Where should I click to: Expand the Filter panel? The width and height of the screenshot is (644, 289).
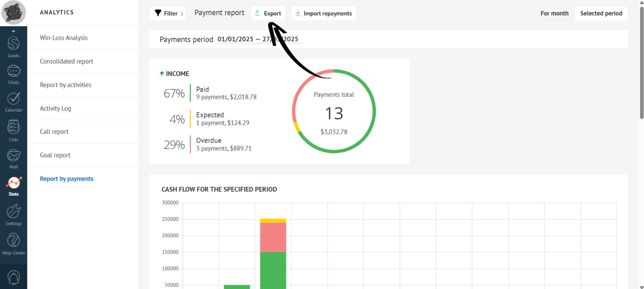point(168,13)
